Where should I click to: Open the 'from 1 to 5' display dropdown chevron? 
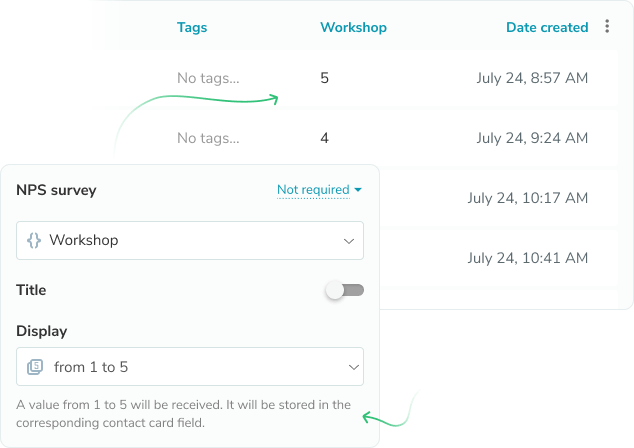tap(354, 367)
